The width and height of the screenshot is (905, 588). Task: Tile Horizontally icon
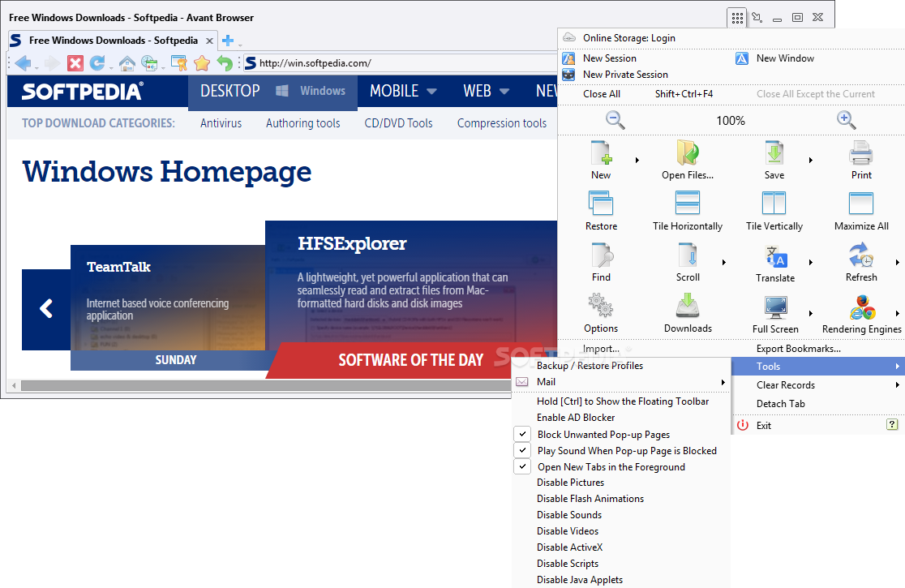(x=688, y=203)
